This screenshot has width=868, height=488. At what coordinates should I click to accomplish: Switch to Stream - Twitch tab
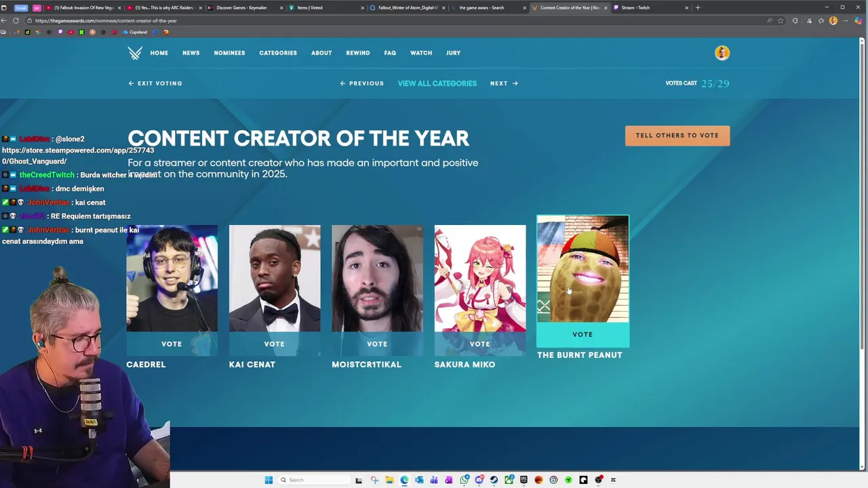pyautogui.click(x=650, y=7)
